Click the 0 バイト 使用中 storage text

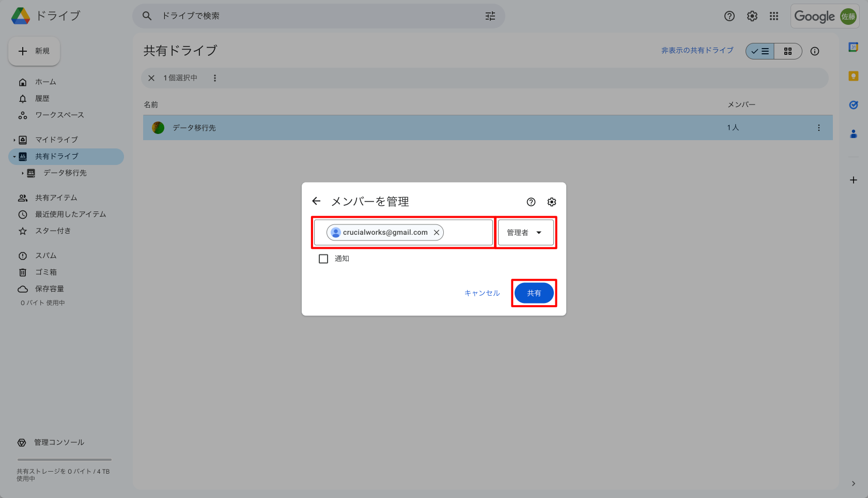43,303
